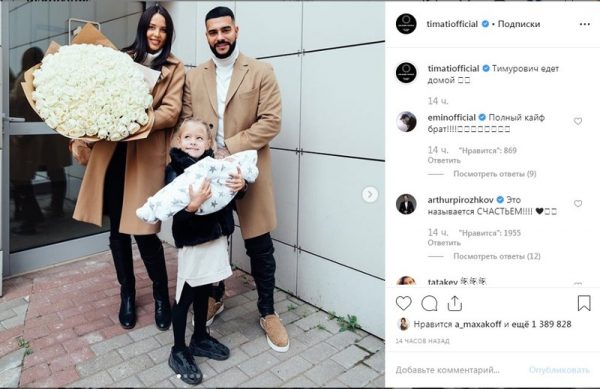The image size is (600, 389).
Task: Like the arthurpirozhkov comment
Action: (x=578, y=203)
